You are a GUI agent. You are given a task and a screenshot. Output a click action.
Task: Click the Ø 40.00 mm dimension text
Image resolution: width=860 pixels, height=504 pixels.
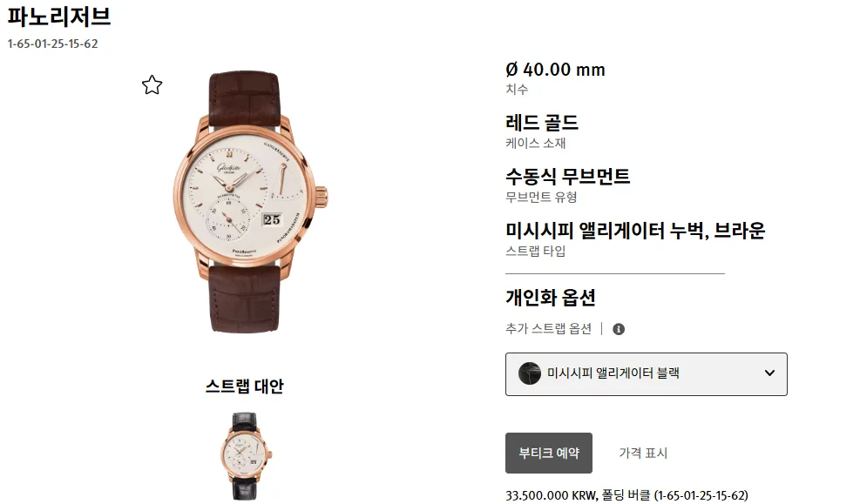click(555, 70)
